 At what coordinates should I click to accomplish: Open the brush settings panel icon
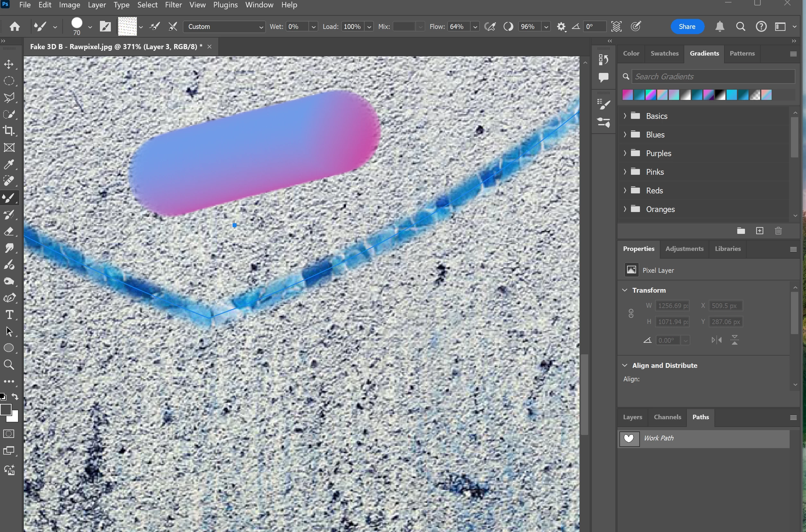[105, 27]
